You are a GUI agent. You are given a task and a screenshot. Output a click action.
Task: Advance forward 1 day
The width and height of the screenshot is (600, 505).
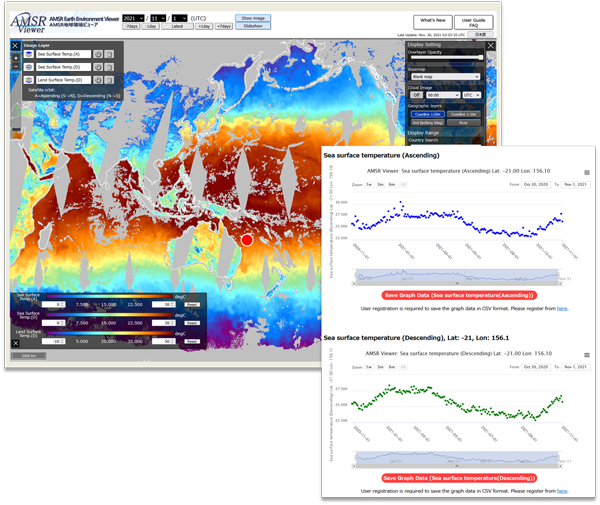tap(204, 26)
